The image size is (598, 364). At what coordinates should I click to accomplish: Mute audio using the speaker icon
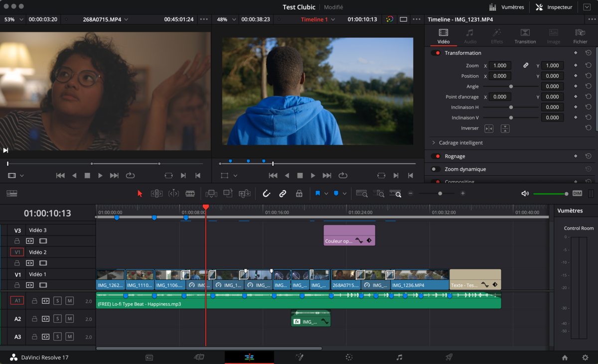[x=525, y=193]
